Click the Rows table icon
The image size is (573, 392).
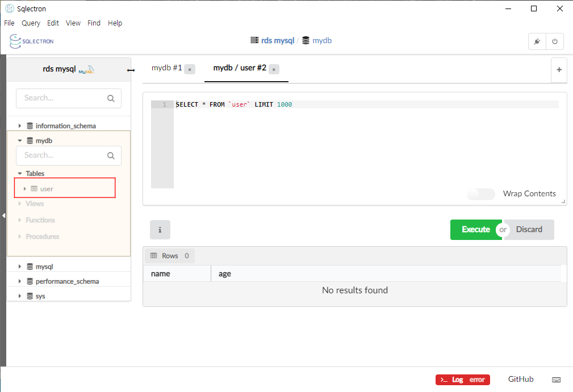point(154,255)
